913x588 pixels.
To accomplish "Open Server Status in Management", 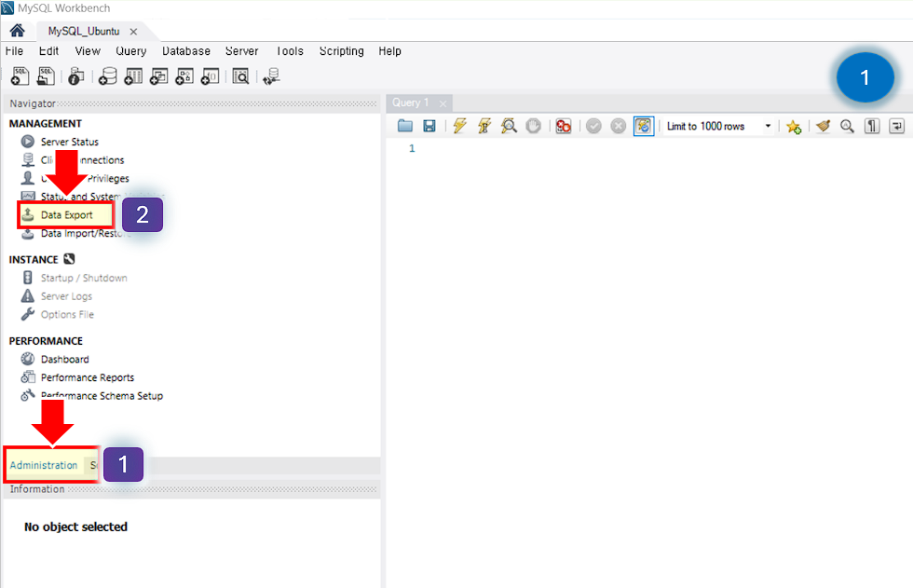I will coord(69,142).
